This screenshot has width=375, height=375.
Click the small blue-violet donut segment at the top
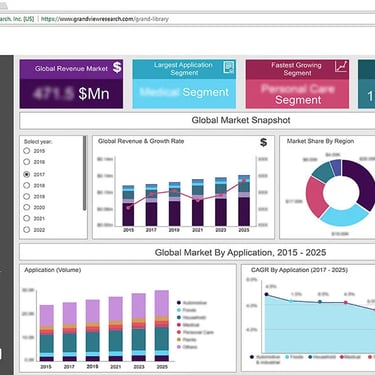click(336, 167)
